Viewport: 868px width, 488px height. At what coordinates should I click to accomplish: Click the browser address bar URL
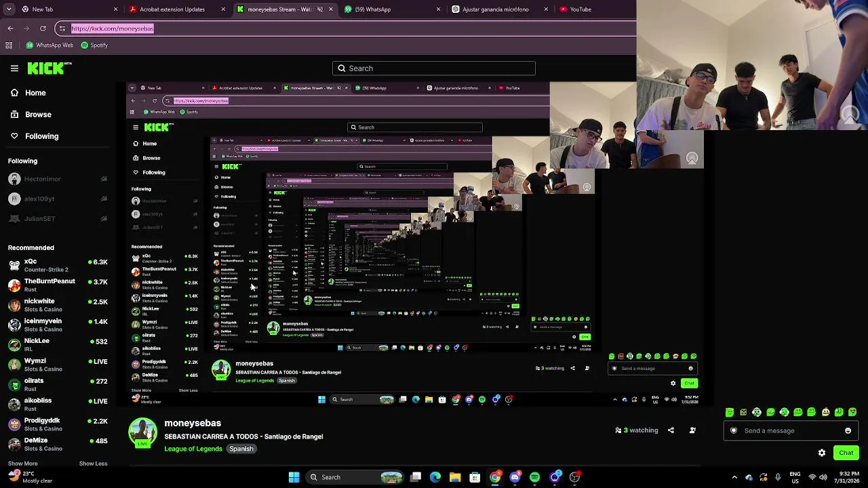pos(113,28)
